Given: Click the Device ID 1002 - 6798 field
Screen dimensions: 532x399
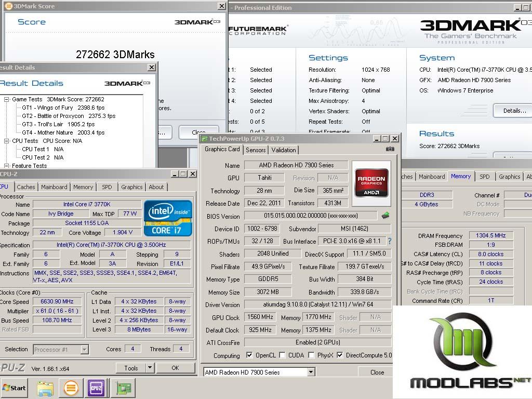Looking at the screenshot, I should [x=262, y=229].
